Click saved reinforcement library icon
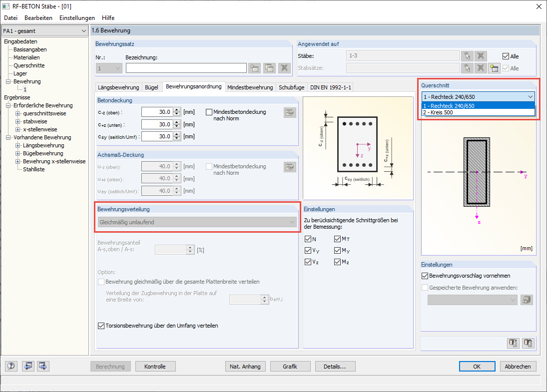This screenshot has height=392, width=547. (527, 300)
